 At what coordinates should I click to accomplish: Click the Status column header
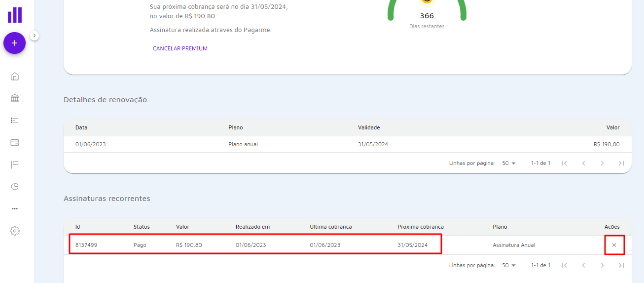[x=142, y=227]
